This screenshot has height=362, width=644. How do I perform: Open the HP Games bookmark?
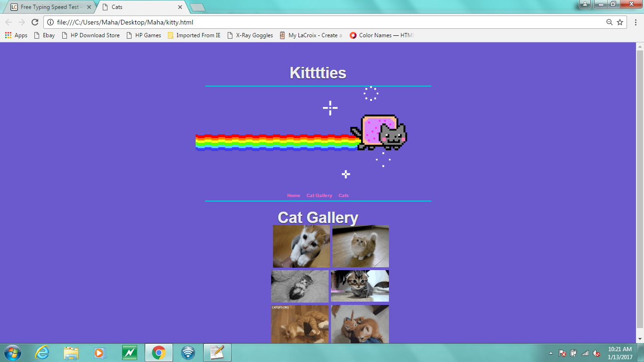[x=144, y=35]
